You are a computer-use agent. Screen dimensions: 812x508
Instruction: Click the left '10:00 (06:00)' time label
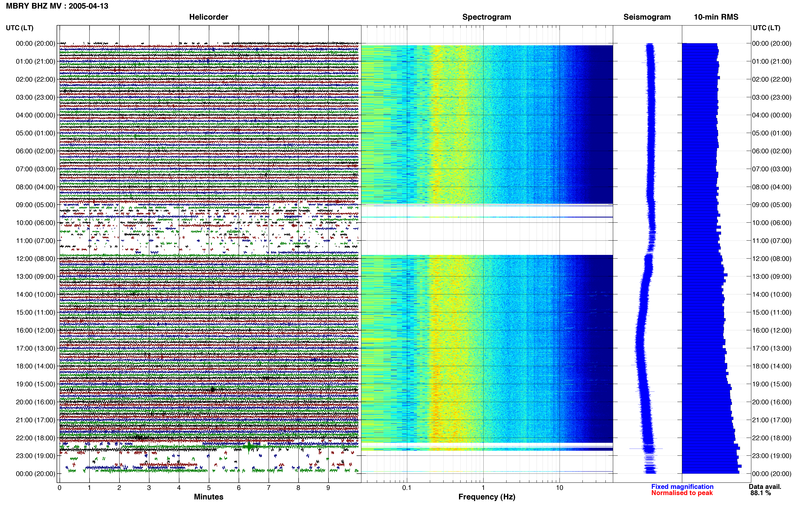click(x=36, y=223)
